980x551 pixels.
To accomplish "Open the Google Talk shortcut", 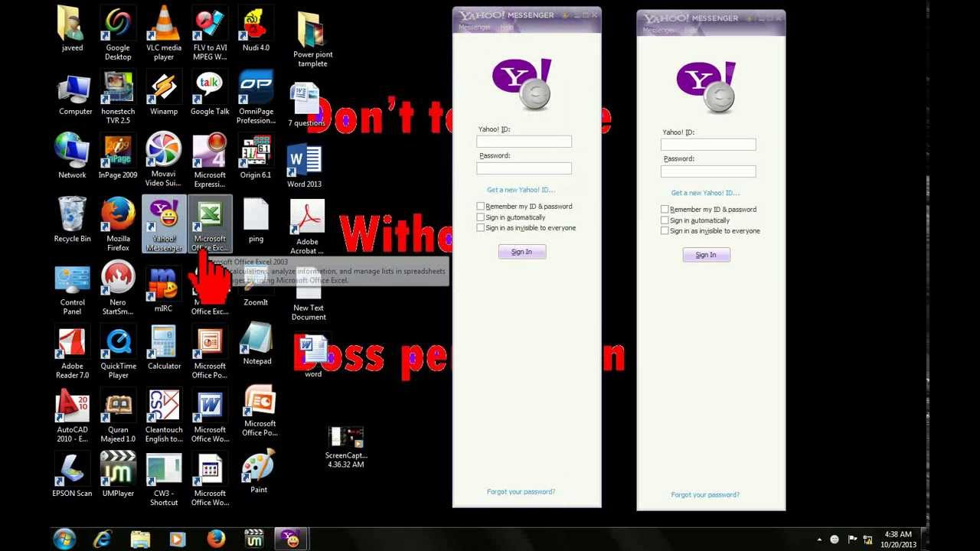I will coord(210,93).
